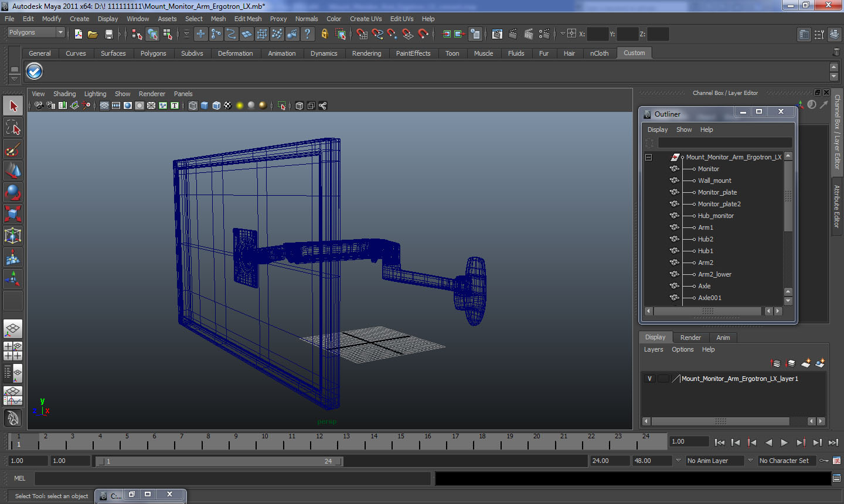Activate the Rotate tool sphere icon
This screenshot has height=504, width=844.
[x=13, y=192]
